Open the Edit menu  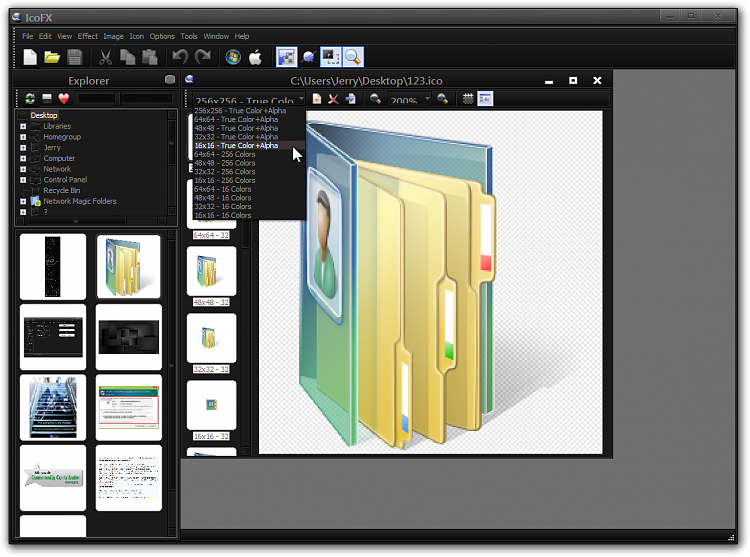coord(45,36)
